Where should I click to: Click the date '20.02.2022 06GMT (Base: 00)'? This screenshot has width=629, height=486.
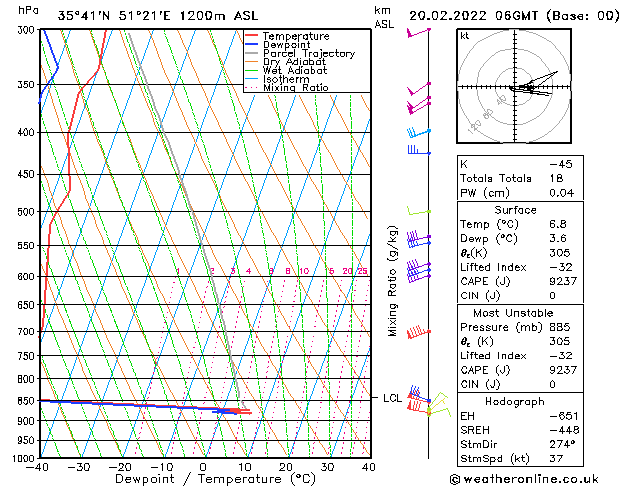[x=514, y=16]
